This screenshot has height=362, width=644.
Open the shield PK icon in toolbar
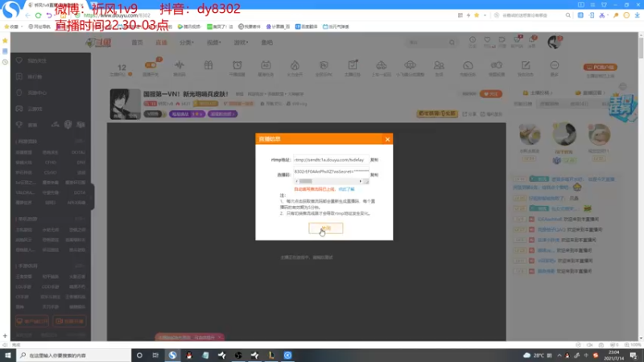[x=324, y=65]
